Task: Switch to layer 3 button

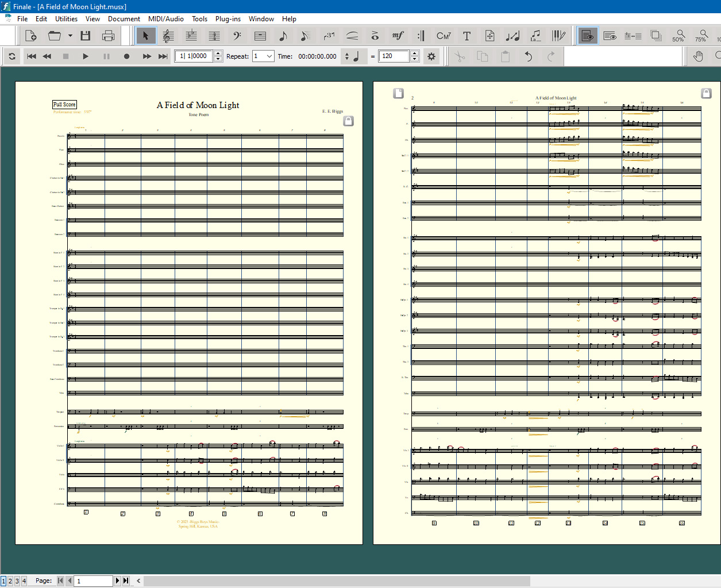Action: (17, 581)
